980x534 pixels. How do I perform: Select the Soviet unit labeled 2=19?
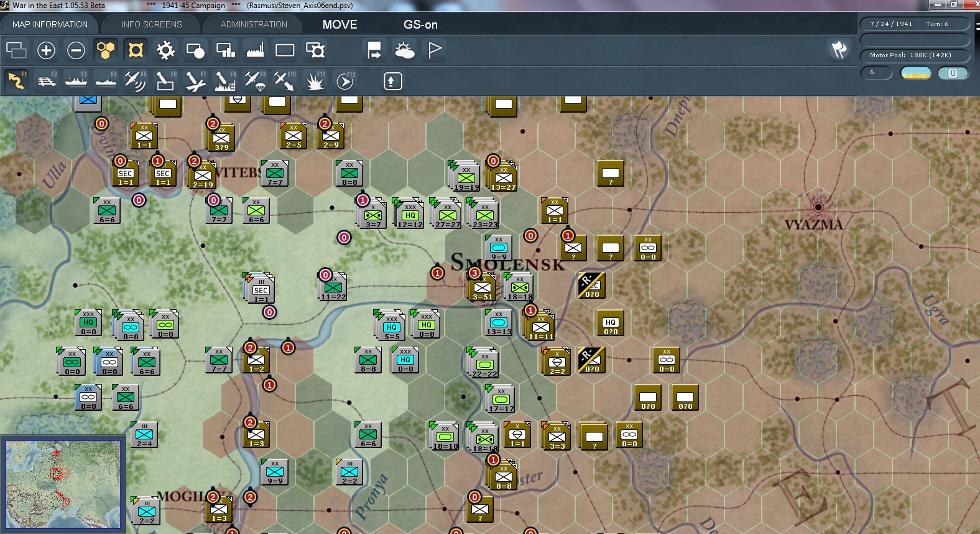(203, 175)
